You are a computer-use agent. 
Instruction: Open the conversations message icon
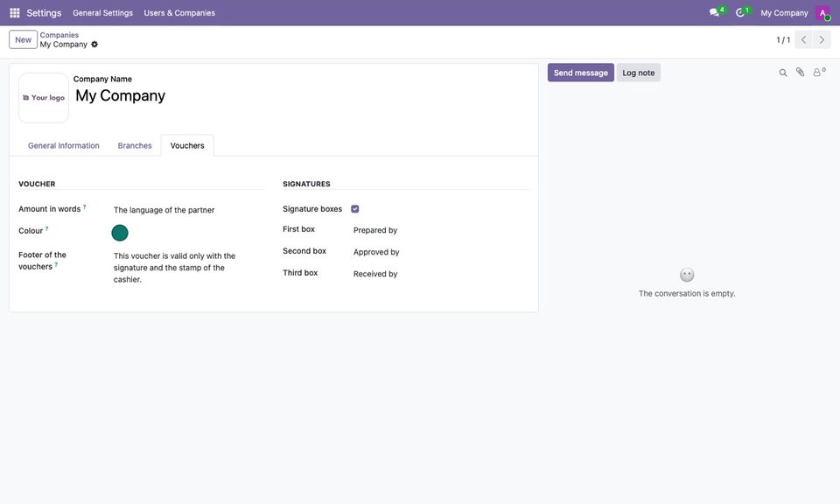[714, 12]
